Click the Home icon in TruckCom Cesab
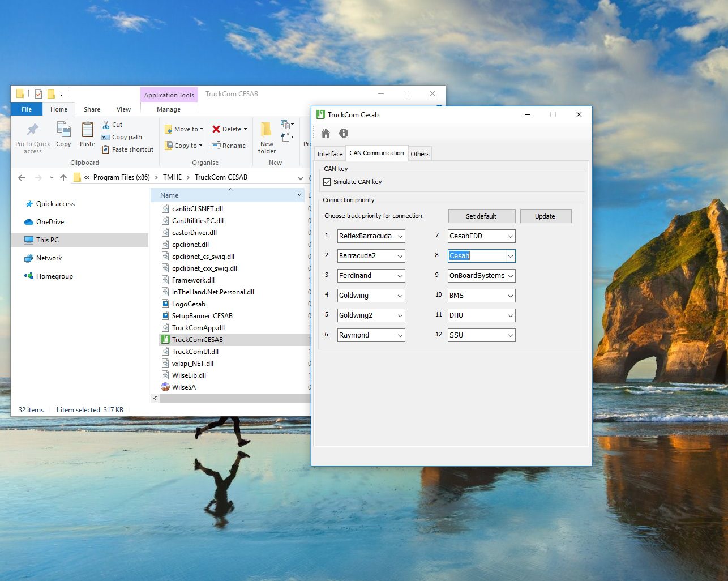This screenshot has width=728, height=581. (326, 134)
